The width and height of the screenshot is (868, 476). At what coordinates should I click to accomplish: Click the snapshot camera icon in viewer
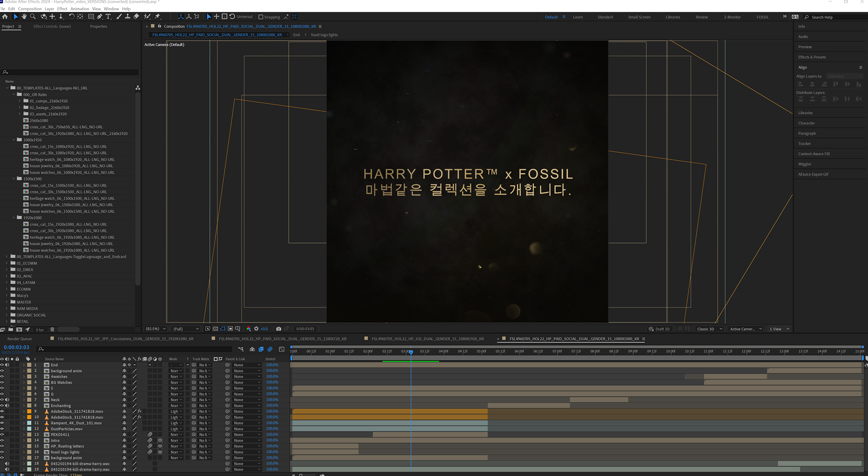point(279,329)
